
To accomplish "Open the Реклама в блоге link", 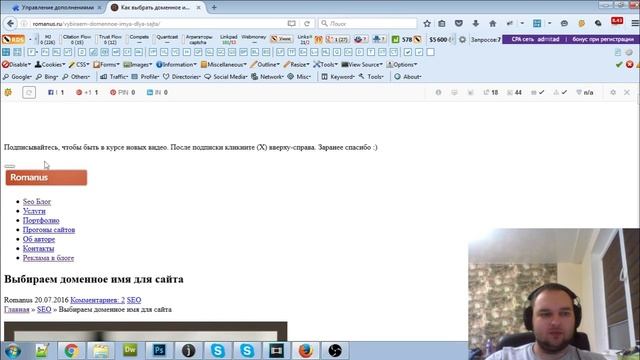I will (x=49, y=258).
